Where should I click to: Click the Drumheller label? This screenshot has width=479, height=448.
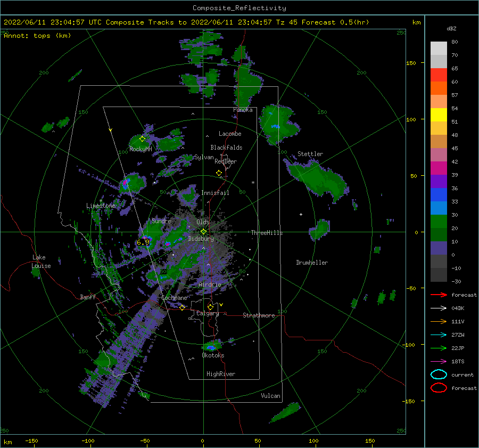pyautogui.click(x=312, y=263)
